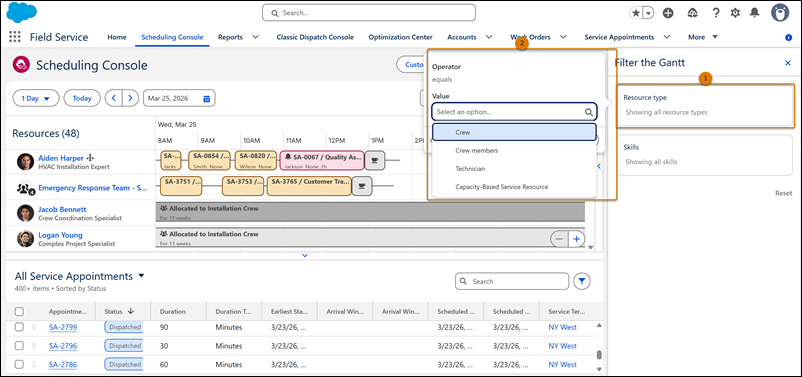Choose Capacity-Based Service Resource option
This screenshot has height=377, width=802.
click(514, 187)
